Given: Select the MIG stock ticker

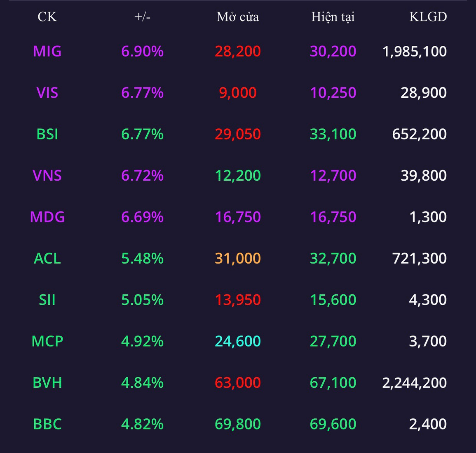Looking at the screenshot, I should [x=47, y=51].
